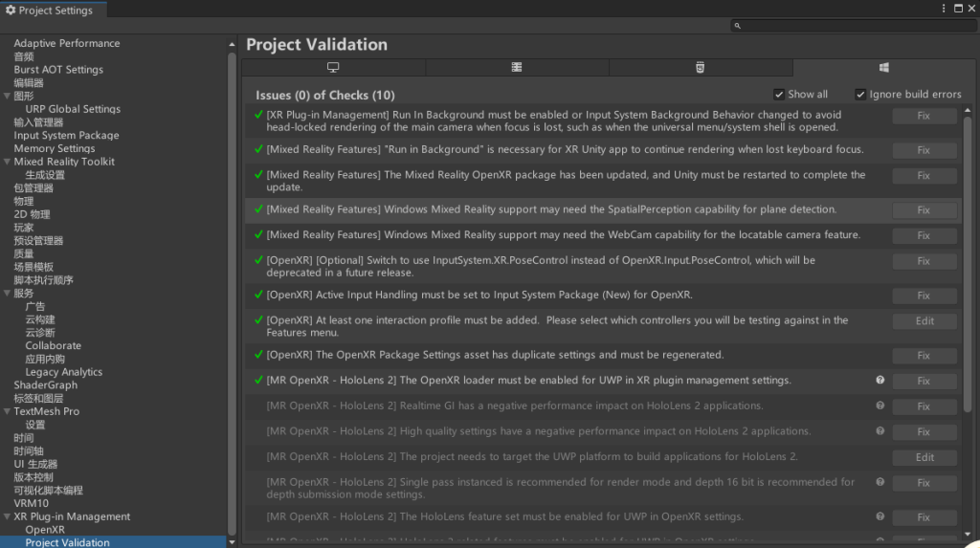The height and width of the screenshot is (548, 980).
Task: Open 标签和图层 settings
Action: (38, 398)
